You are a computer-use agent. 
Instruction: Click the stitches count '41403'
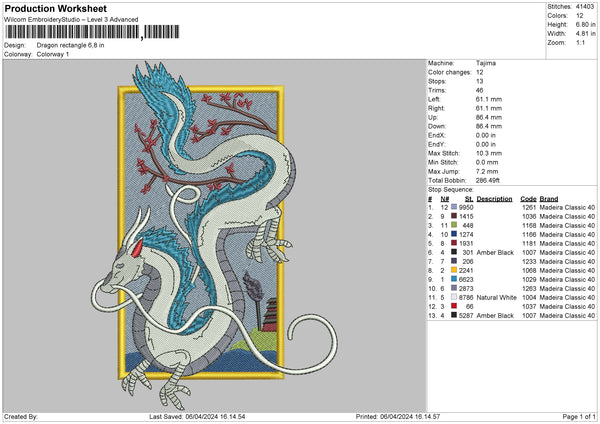[585, 7]
